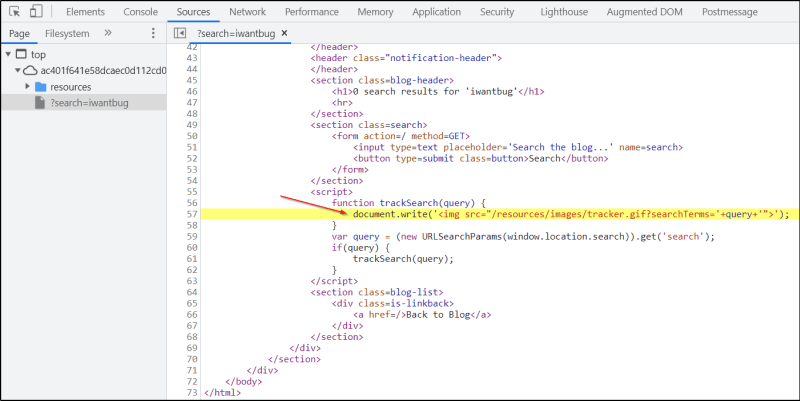Open the navigator three-dot menu
The width and height of the screenshot is (800, 401).
click(153, 33)
